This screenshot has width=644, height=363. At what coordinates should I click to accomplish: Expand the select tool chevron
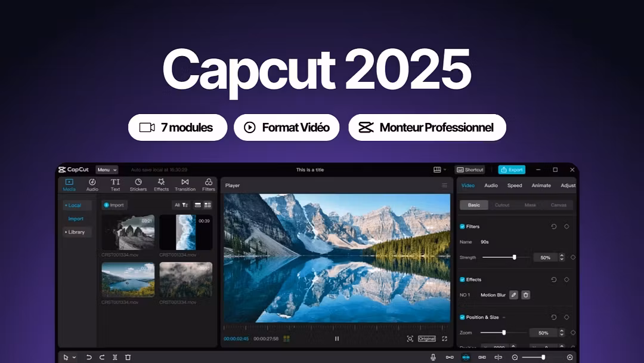pos(75,358)
